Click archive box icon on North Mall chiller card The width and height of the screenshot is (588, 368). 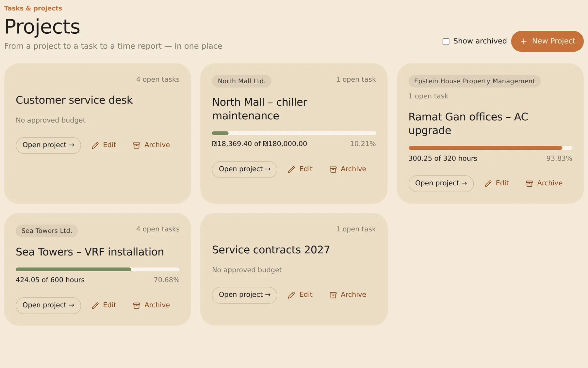tap(333, 170)
